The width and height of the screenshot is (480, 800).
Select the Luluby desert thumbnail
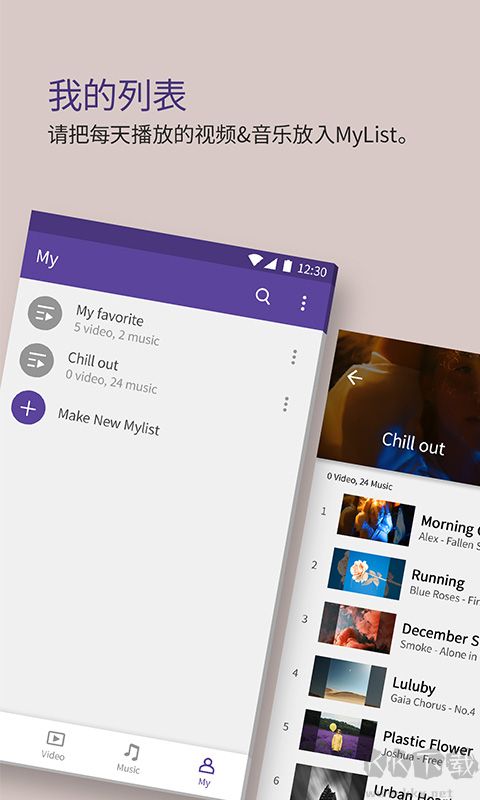(347, 682)
